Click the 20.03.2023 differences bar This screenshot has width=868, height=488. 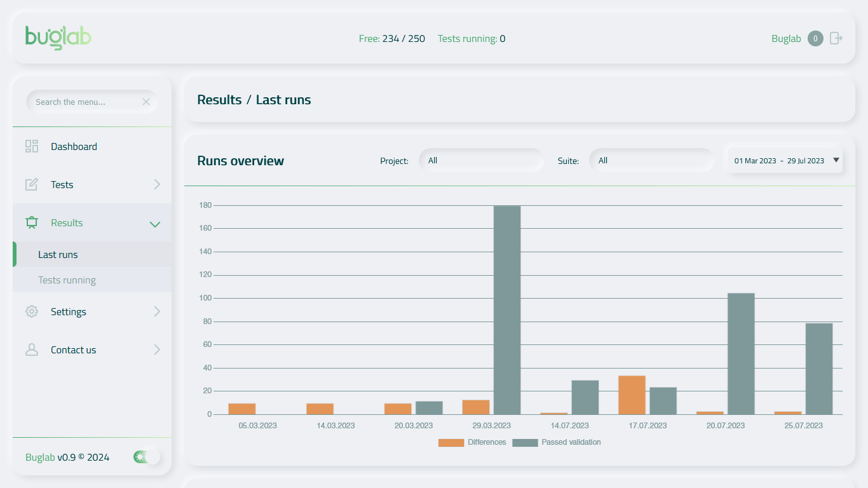(x=398, y=409)
